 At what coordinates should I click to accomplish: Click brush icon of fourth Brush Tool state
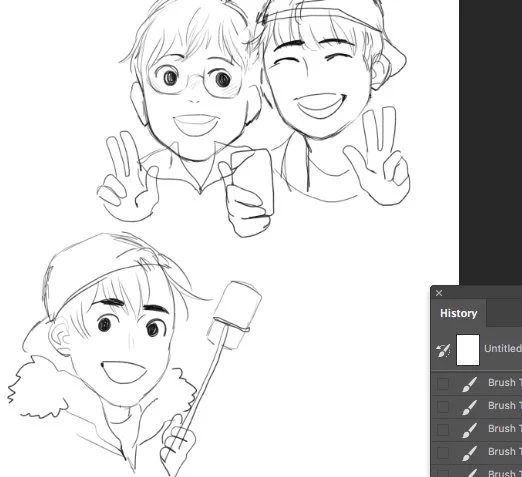(469, 453)
